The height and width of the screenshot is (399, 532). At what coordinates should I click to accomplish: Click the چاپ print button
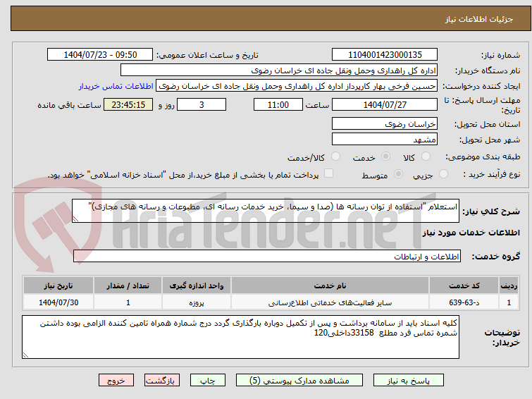point(208,381)
